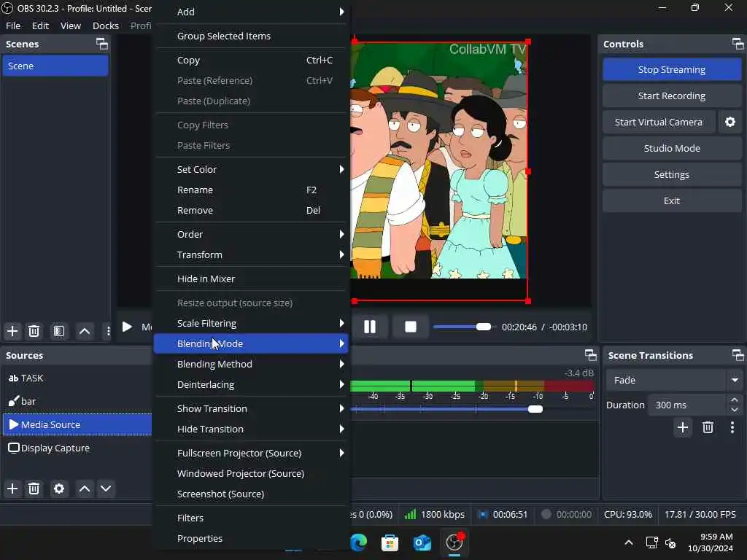Open the Settings button in Controls

click(672, 174)
